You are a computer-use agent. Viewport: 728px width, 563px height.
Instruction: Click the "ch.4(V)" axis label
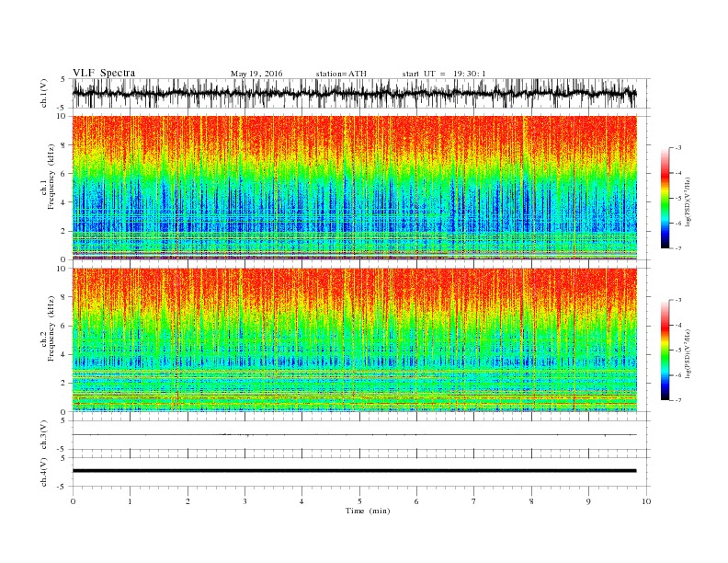click(x=44, y=472)
